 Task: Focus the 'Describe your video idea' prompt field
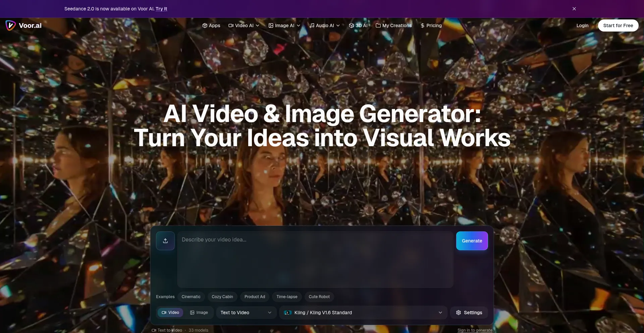tap(315, 260)
